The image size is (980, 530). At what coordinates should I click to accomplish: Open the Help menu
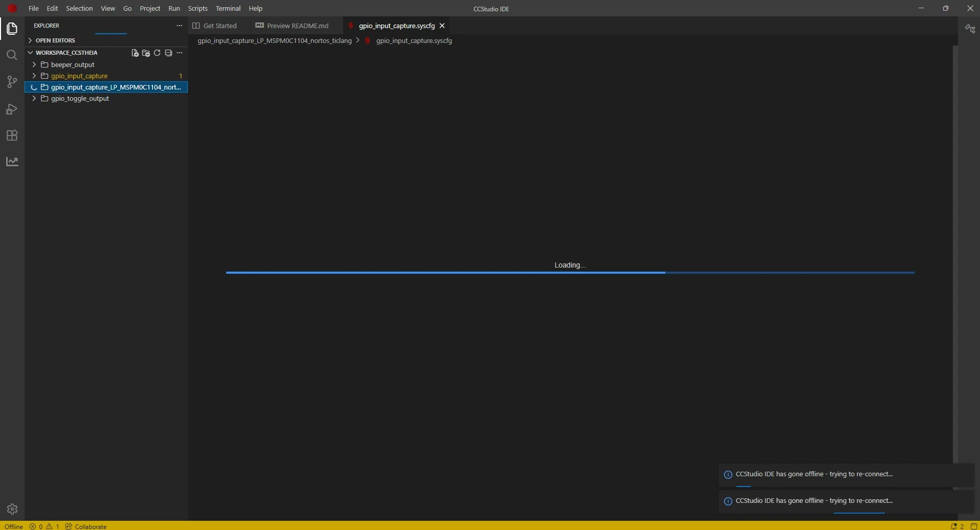tap(255, 8)
